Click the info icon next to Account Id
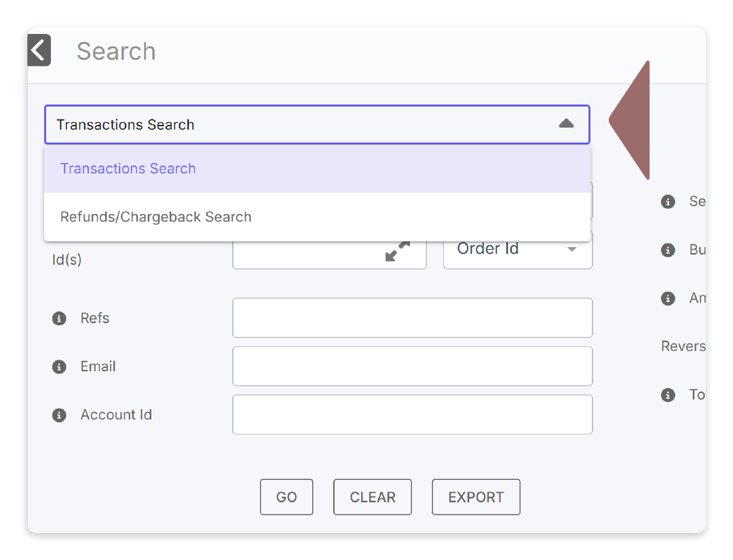Screen dimensions: 733x560 click(x=59, y=415)
